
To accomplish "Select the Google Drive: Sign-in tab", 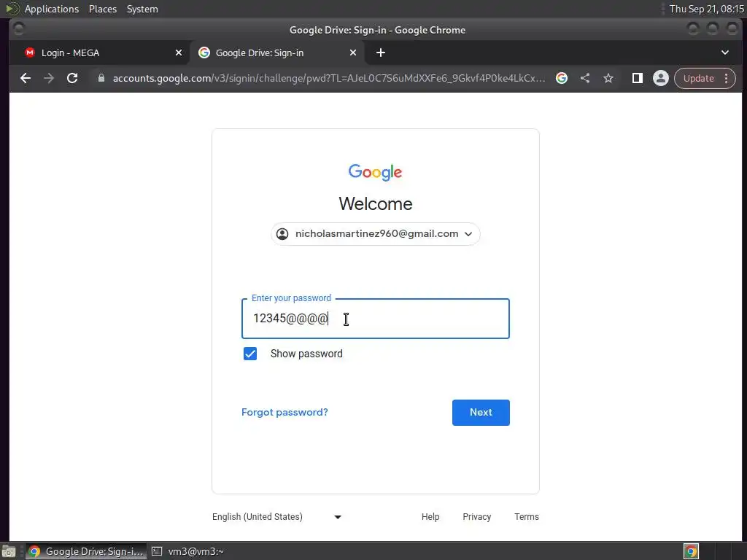I will point(278,52).
